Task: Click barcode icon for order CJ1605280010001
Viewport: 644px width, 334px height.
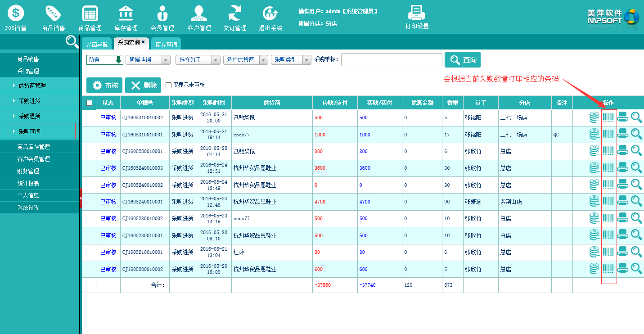Action: tap(609, 151)
